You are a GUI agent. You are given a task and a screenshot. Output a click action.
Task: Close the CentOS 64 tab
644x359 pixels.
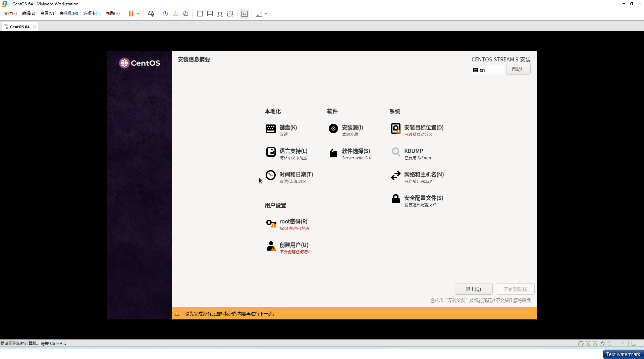click(34, 27)
